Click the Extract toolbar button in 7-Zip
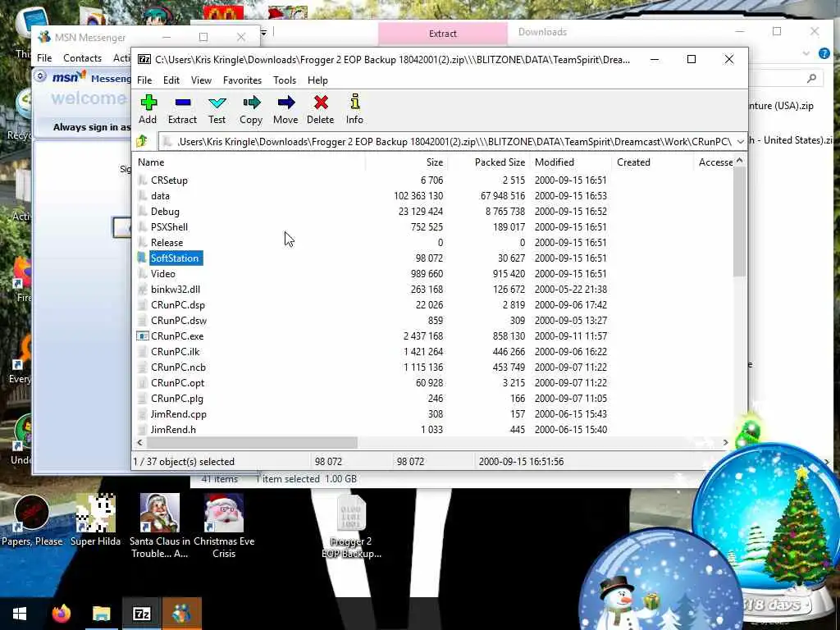Screen dimensions: 840x630 [182, 109]
